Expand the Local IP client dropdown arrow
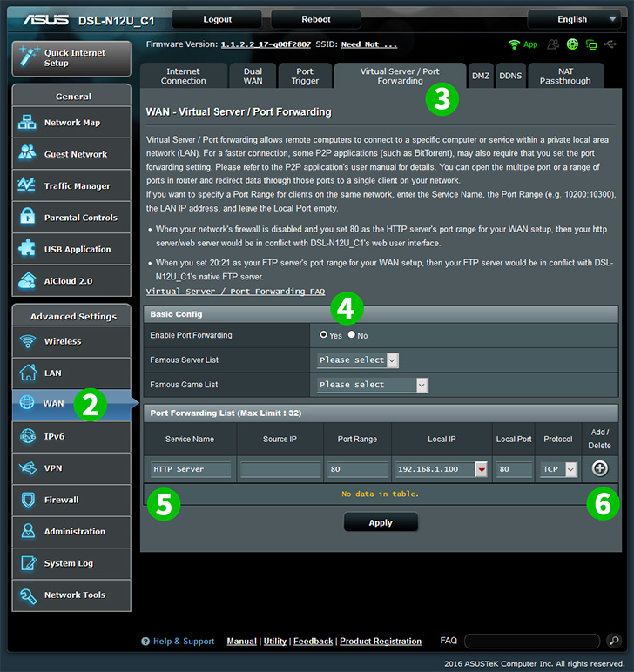The width and height of the screenshot is (634, 672). coord(482,469)
